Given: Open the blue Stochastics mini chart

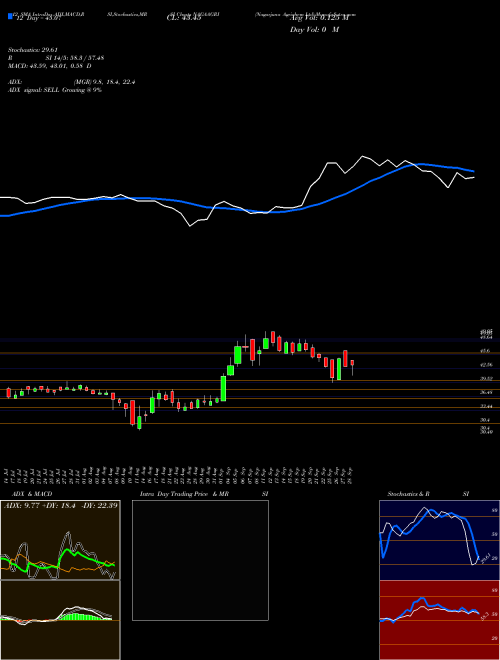Looking at the screenshot, I should click(x=439, y=540).
